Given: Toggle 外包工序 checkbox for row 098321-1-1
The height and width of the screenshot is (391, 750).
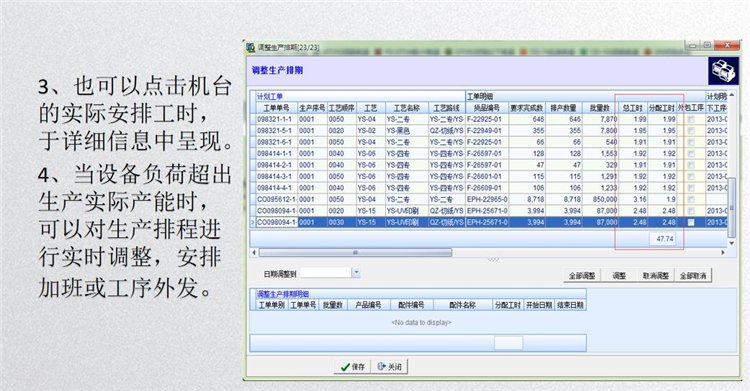Looking at the screenshot, I should [x=691, y=119].
